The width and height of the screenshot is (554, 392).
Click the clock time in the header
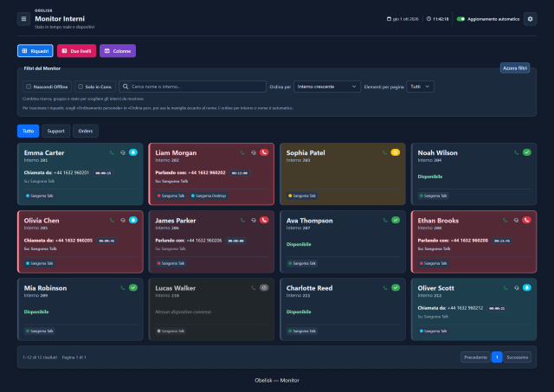point(437,19)
